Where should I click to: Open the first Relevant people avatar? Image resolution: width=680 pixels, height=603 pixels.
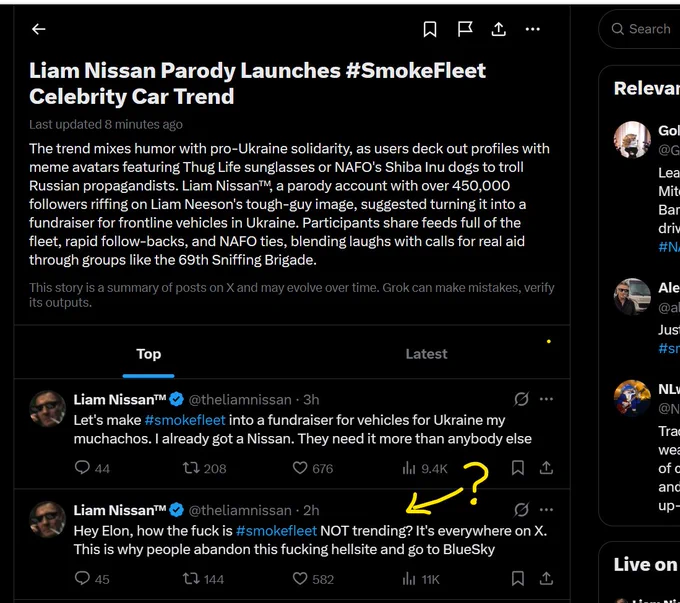tap(632, 139)
